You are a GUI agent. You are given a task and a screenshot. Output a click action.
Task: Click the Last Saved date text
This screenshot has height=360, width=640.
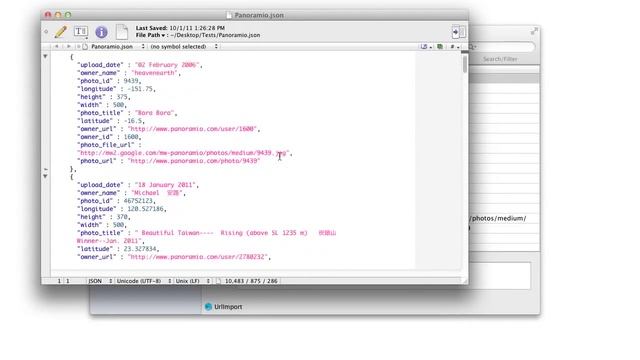[x=180, y=28]
